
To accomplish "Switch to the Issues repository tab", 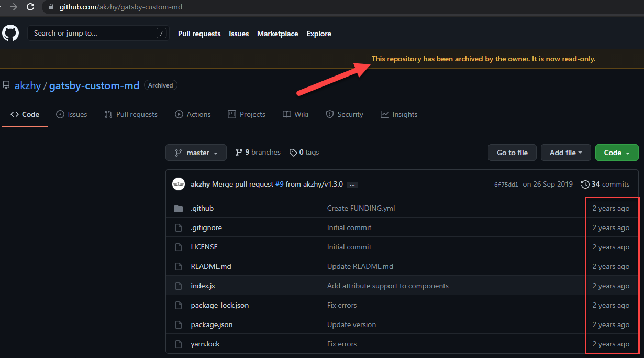I will 72,114.
